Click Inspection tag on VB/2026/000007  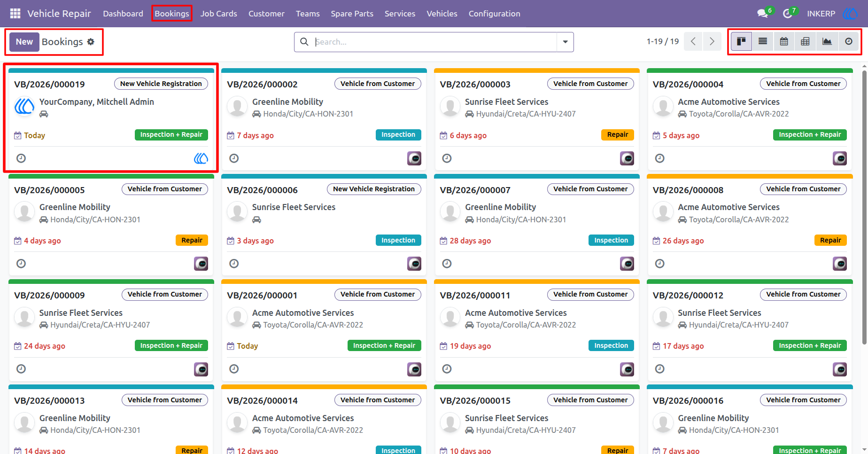tap(611, 240)
